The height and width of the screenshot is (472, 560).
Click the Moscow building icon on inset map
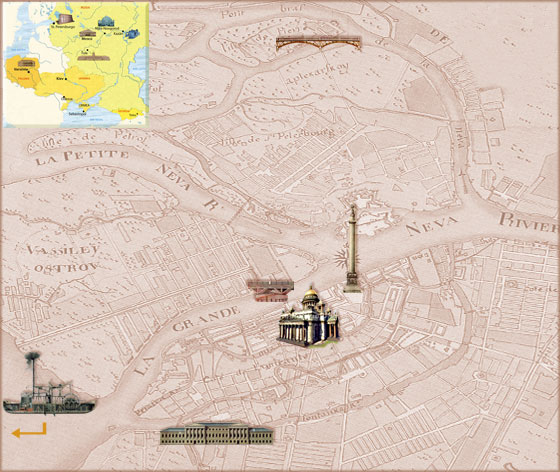[88, 34]
